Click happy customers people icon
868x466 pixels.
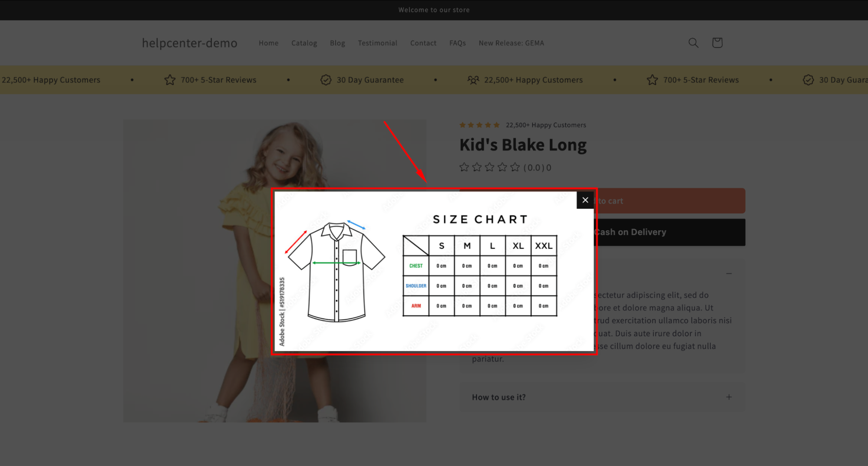(473, 80)
